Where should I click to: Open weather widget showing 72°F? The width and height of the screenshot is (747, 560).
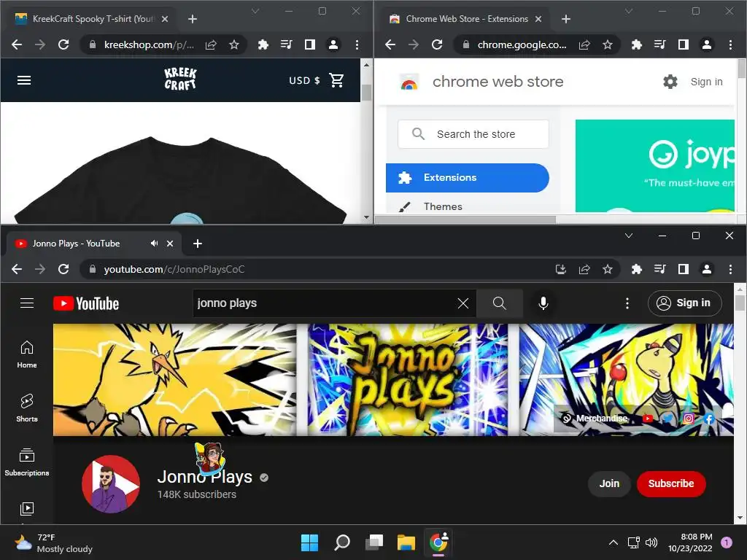(53, 542)
